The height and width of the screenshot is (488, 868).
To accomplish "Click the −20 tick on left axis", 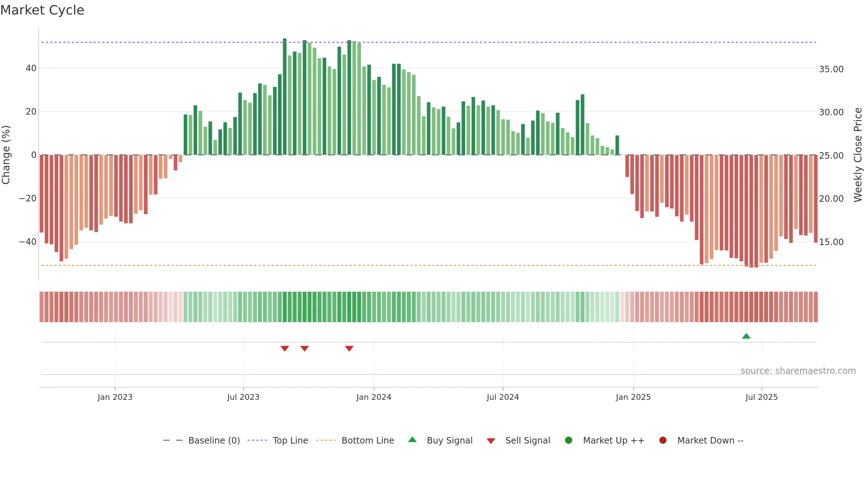I will [28, 198].
